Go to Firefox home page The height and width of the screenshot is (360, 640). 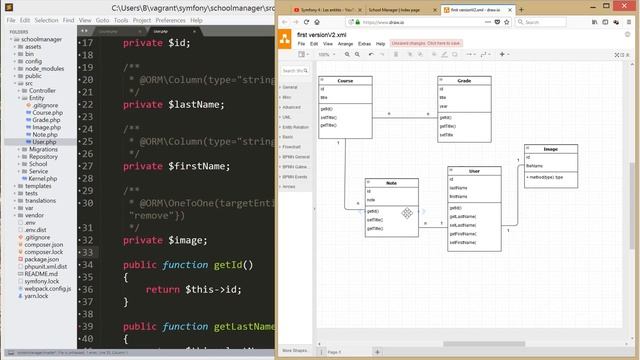point(317,22)
